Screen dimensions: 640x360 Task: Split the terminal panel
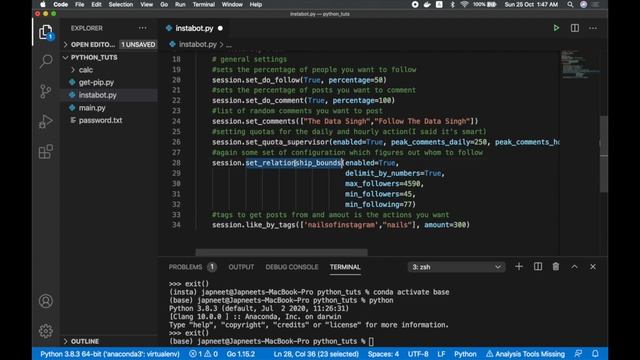pos(538,267)
